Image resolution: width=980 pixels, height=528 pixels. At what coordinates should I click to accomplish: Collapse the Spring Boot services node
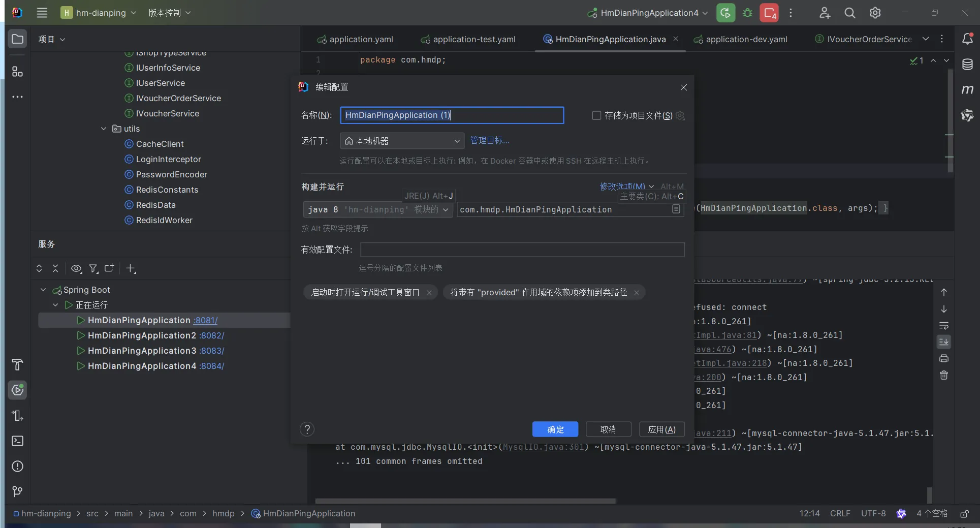click(x=43, y=290)
